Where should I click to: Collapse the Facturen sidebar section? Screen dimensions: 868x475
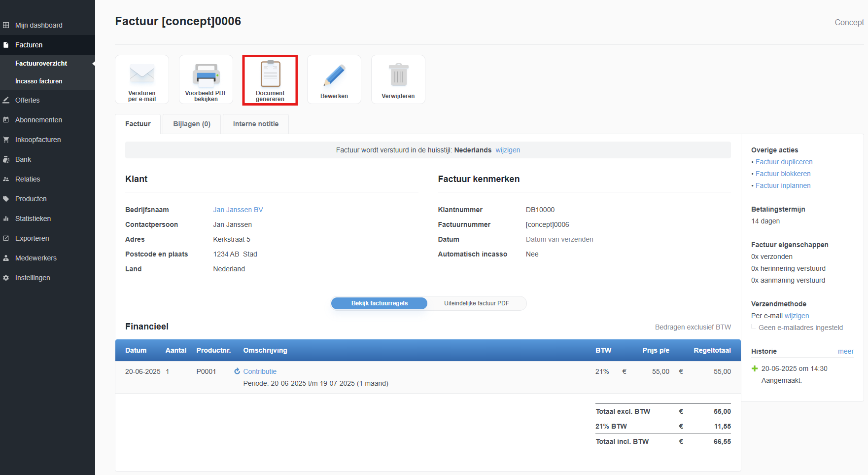point(29,45)
